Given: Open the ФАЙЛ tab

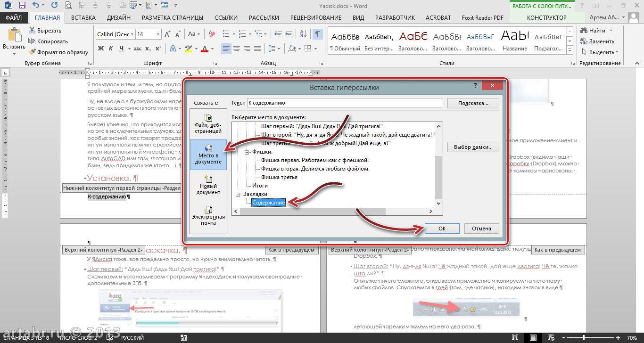Looking at the screenshot, I should [x=14, y=17].
